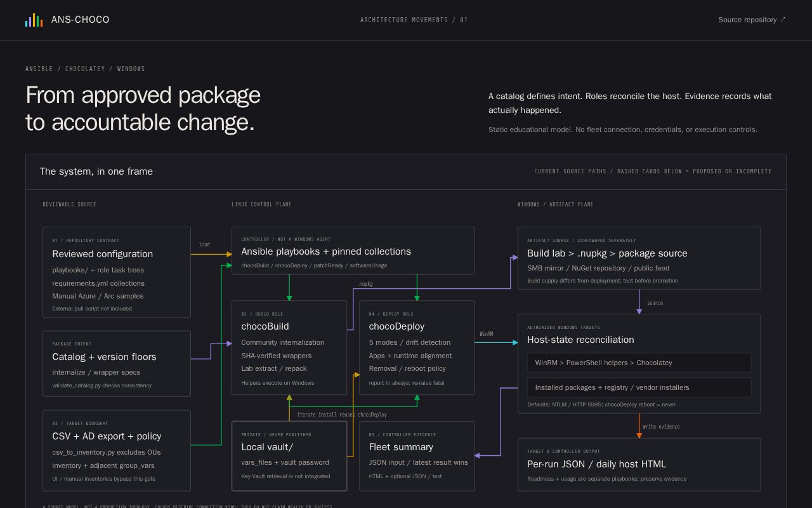Screen dimensions: 812x508
Task: Click 'The system, in one frame' heading
Action: tap(96, 171)
